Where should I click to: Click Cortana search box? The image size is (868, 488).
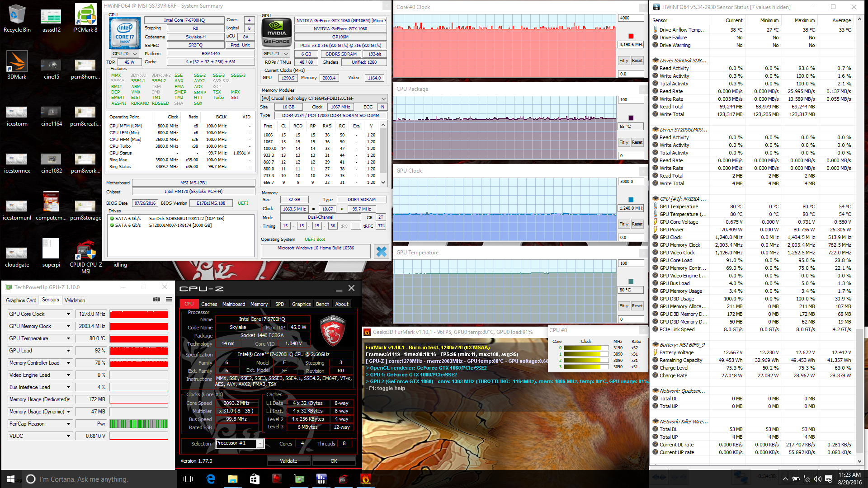point(99,479)
